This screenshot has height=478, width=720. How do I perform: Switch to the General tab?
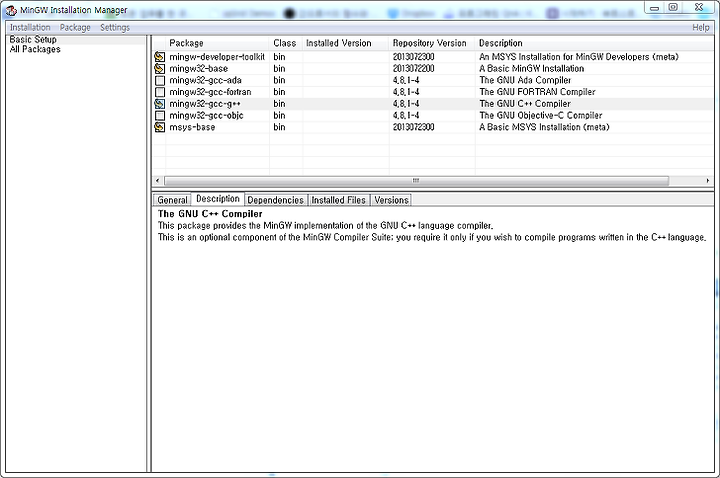click(172, 200)
